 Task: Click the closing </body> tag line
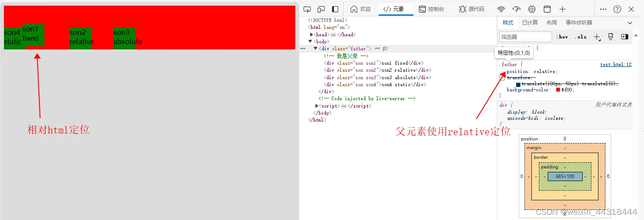[x=322, y=113]
